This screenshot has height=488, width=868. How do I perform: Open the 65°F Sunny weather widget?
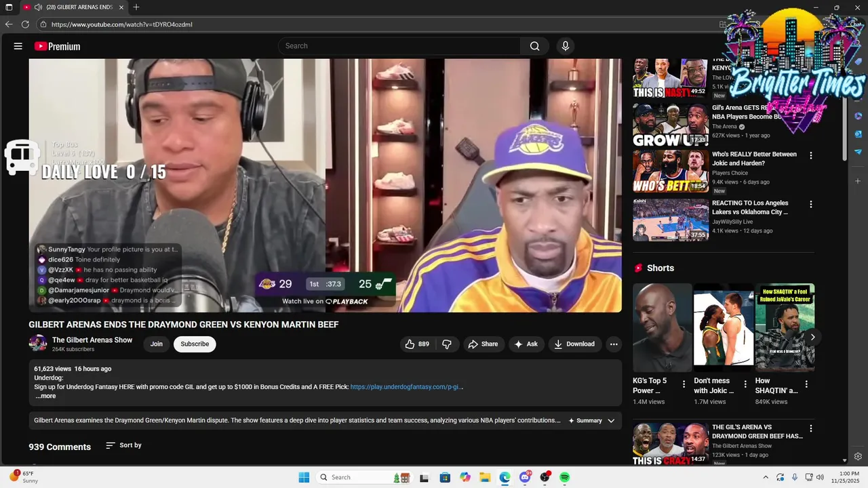pos(24,476)
